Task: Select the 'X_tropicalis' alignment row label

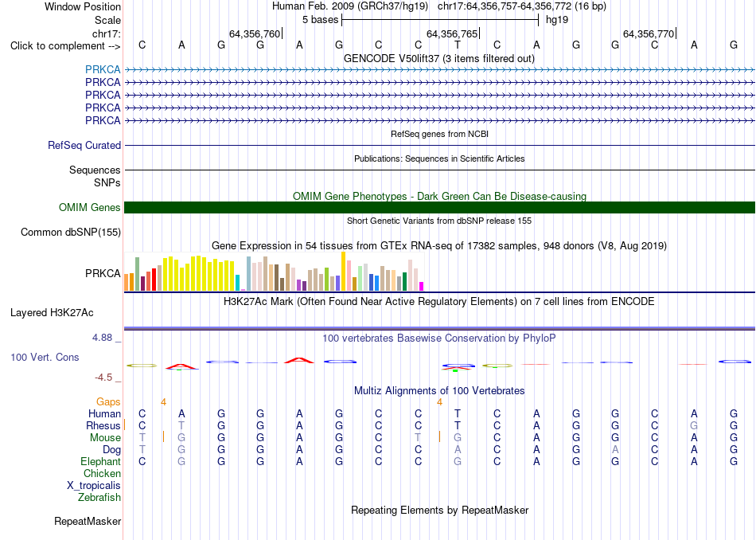Action: coord(94,486)
